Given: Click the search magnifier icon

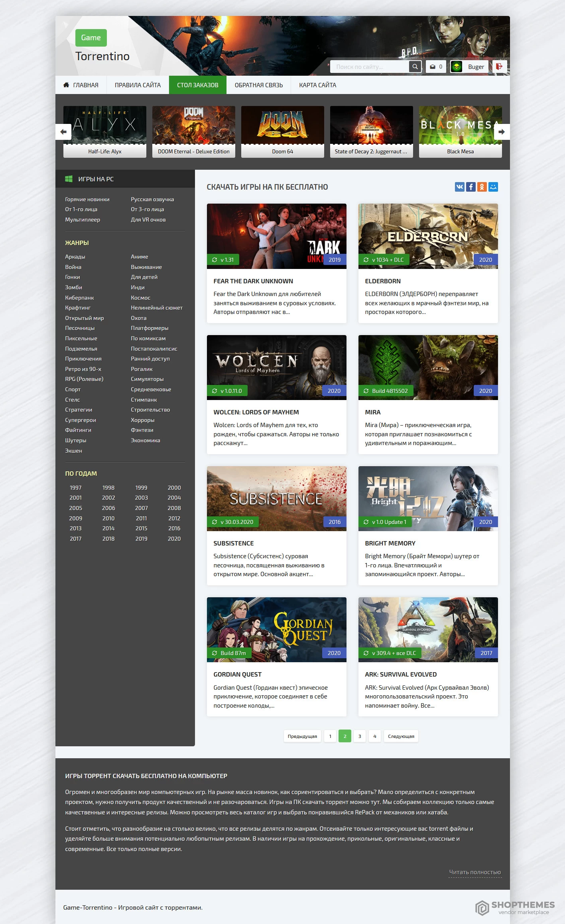Looking at the screenshot, I should 415,67.
